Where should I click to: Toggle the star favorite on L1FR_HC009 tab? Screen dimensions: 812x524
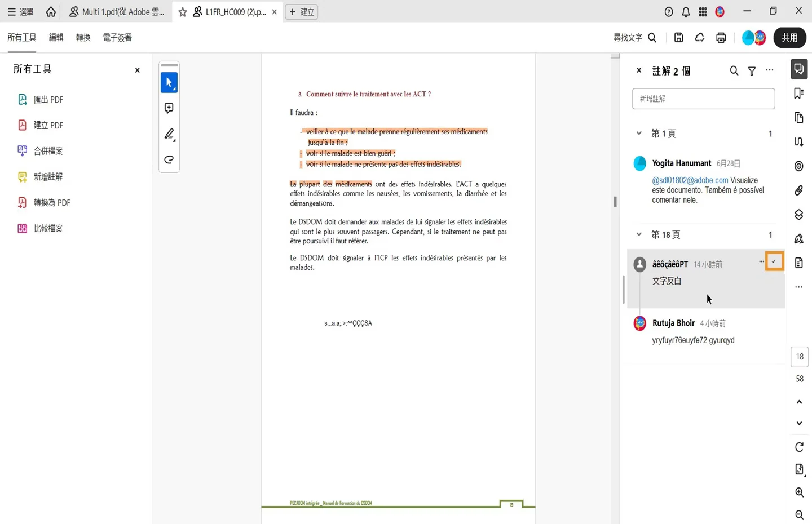183,12
